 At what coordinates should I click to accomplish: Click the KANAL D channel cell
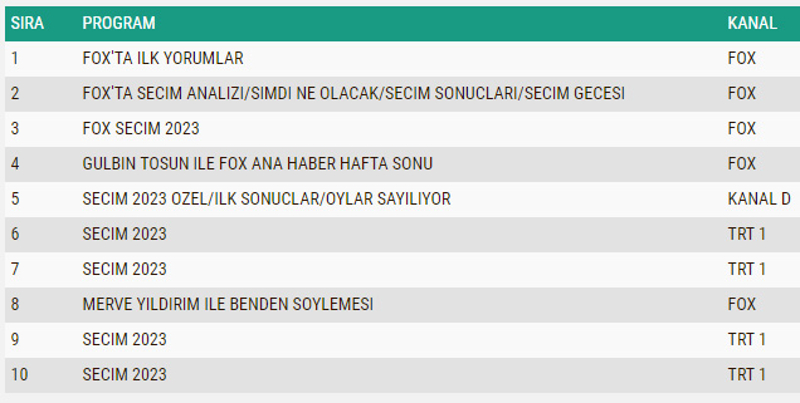tap(759, 199)
